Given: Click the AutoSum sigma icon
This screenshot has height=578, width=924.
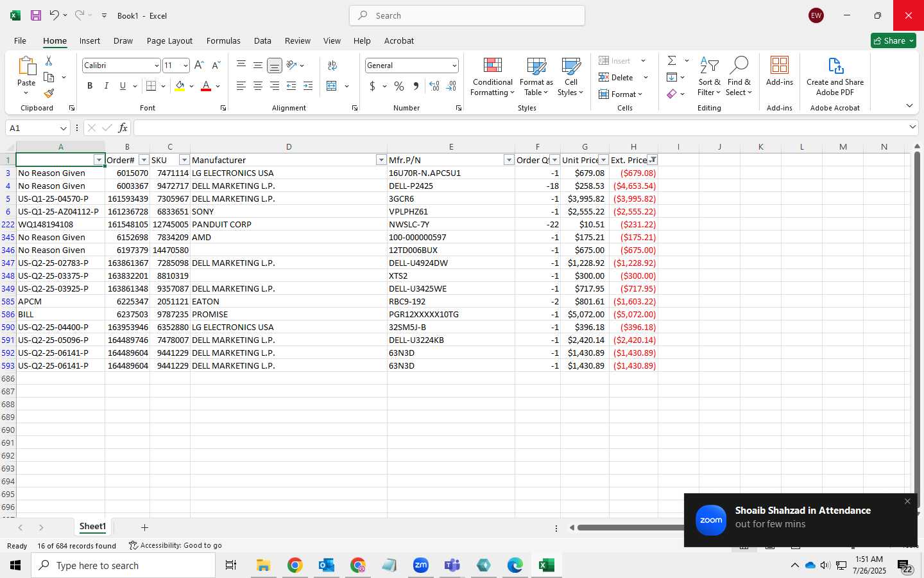Looking at the screenshot, I should (672, 60).
